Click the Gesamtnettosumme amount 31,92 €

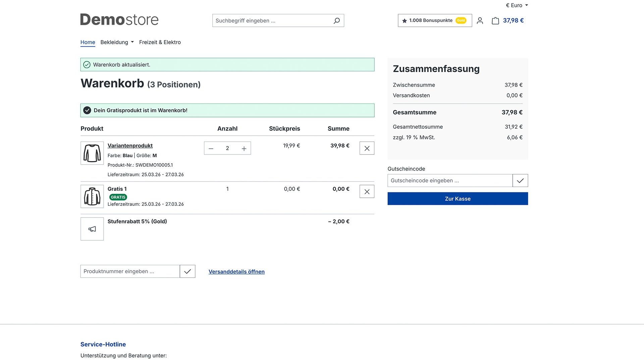[514, 127]
